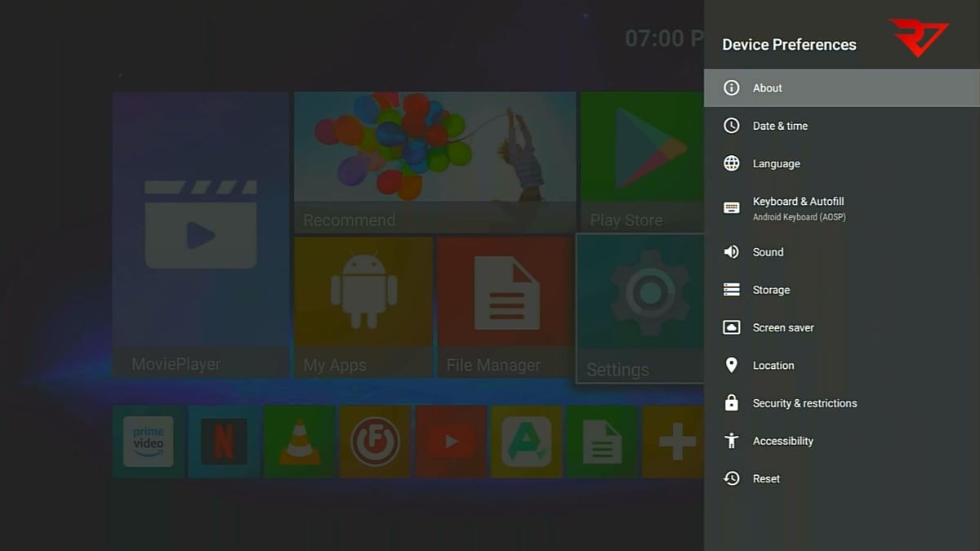This screenshot has width=980, height=551.
Task: Click the About info icon
Action: tap(732, 88)
